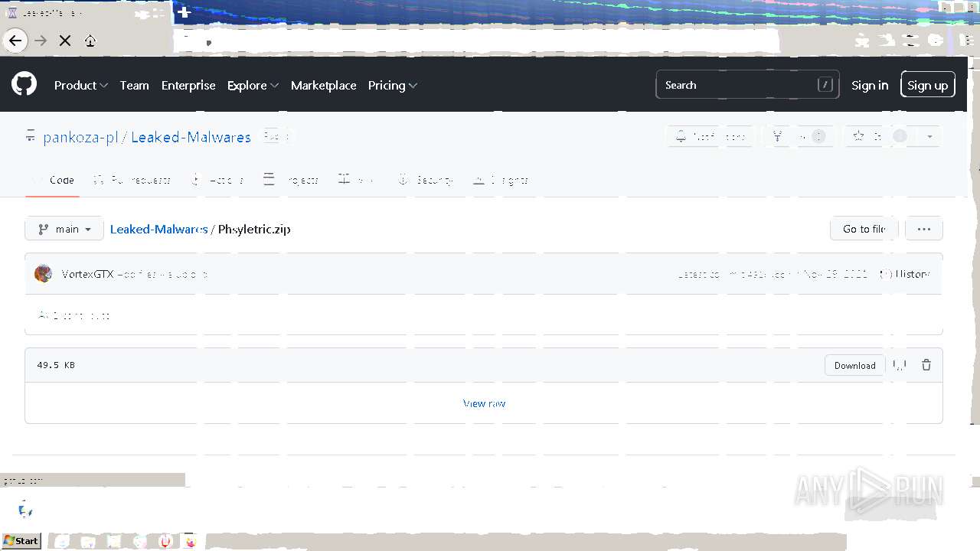This screenshot has width=980, height=551.
Task: Click the History clock icon
Action: coord(886,274)
